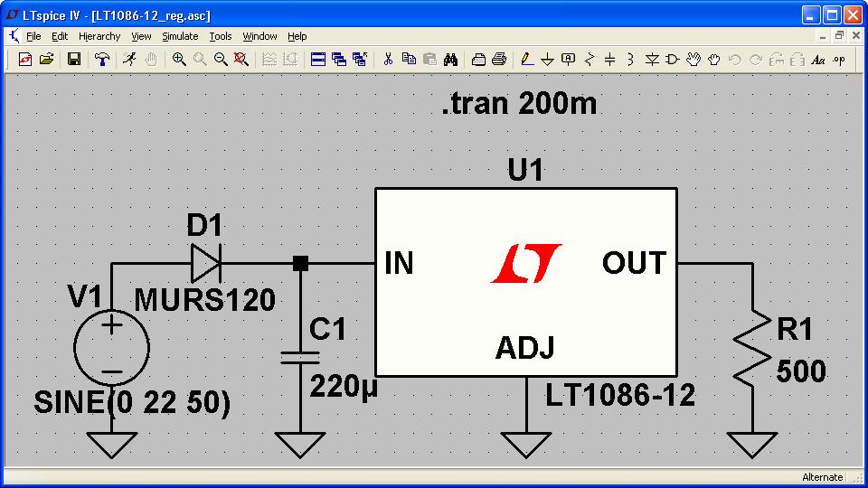Click the '500' resistor value
The image size is (868, 488).
[800, 371]
